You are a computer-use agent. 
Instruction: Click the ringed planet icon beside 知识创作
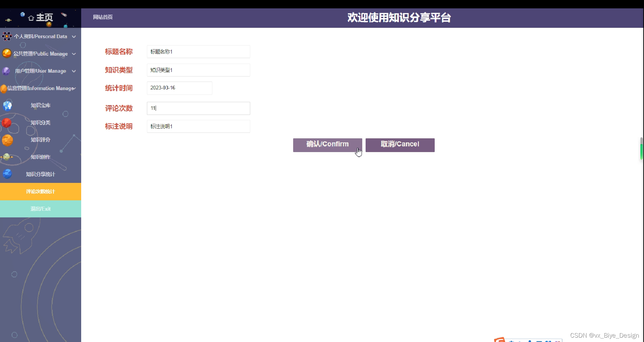tap(7, 157)
